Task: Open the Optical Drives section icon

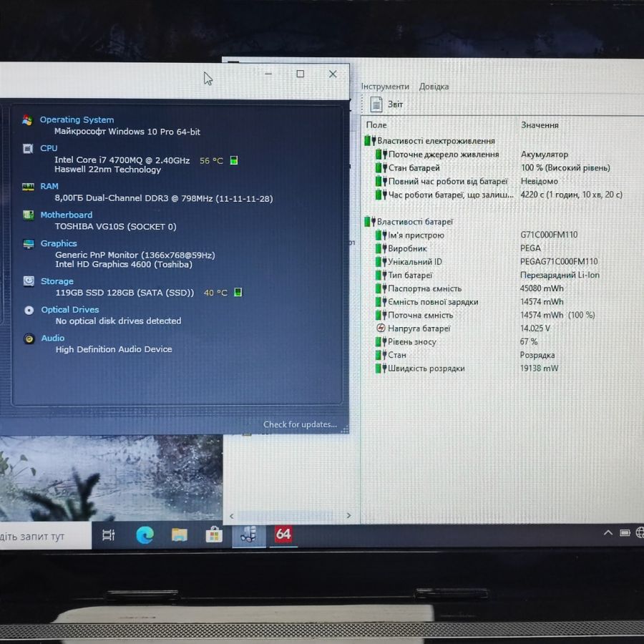Action: click(29, 310)
